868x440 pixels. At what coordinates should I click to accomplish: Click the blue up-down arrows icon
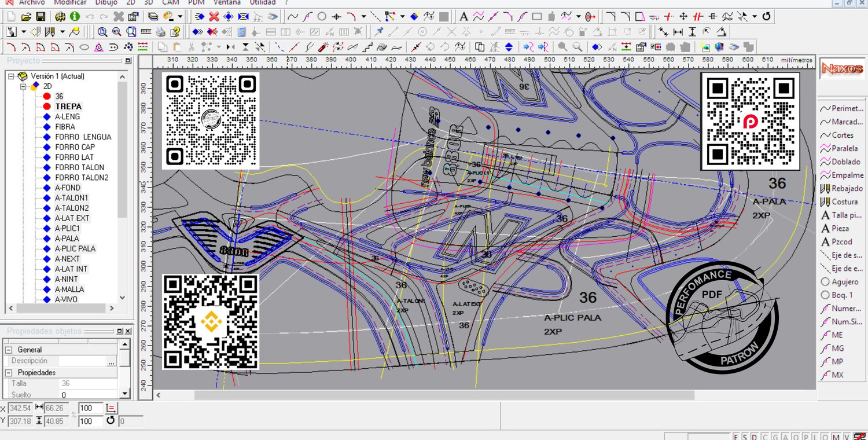509,47
